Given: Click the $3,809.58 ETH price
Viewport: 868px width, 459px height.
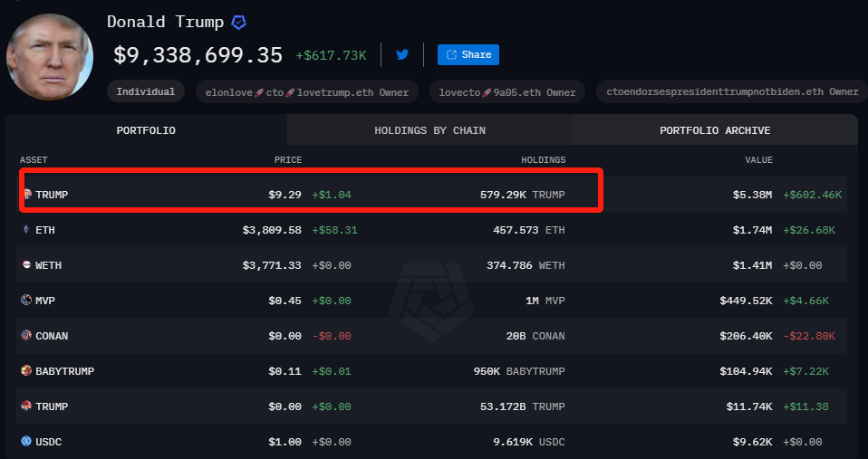Looking at the screenshot, I should pos(272,230).
